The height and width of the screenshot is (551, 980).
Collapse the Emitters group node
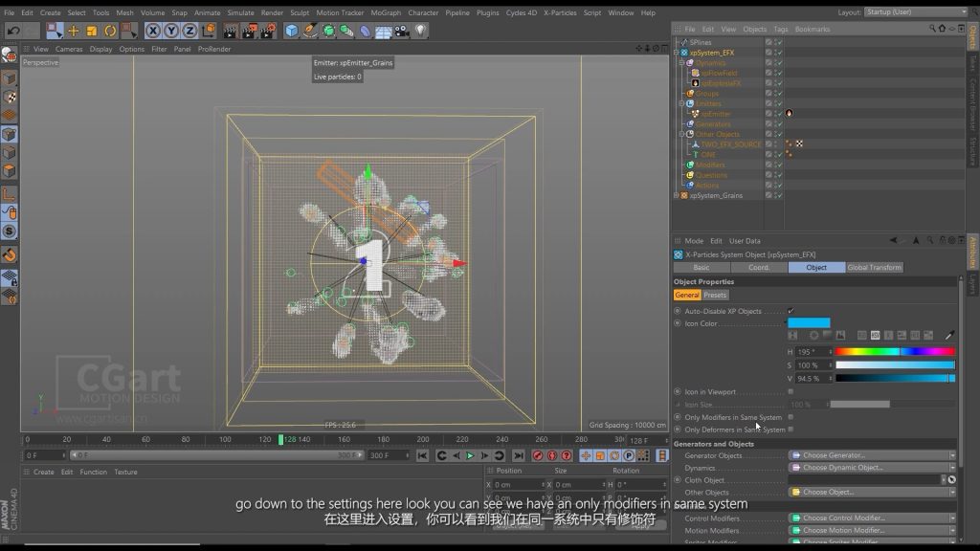[681, 103]
